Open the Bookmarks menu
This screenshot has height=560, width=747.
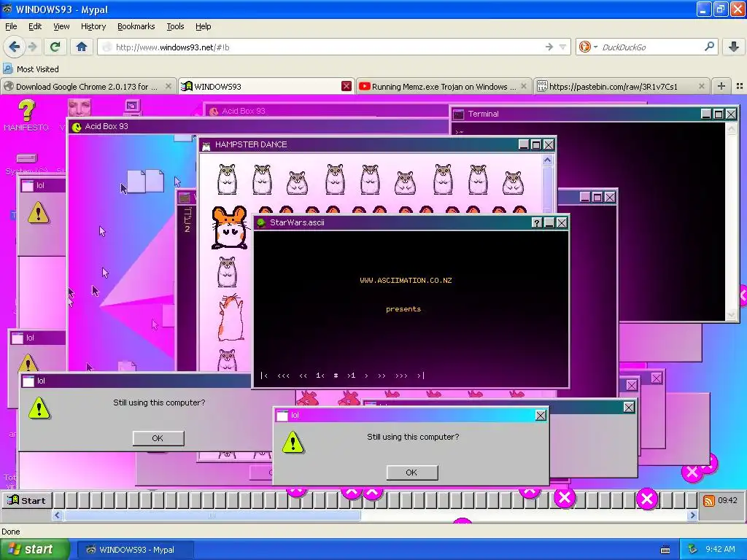[136, 26]
